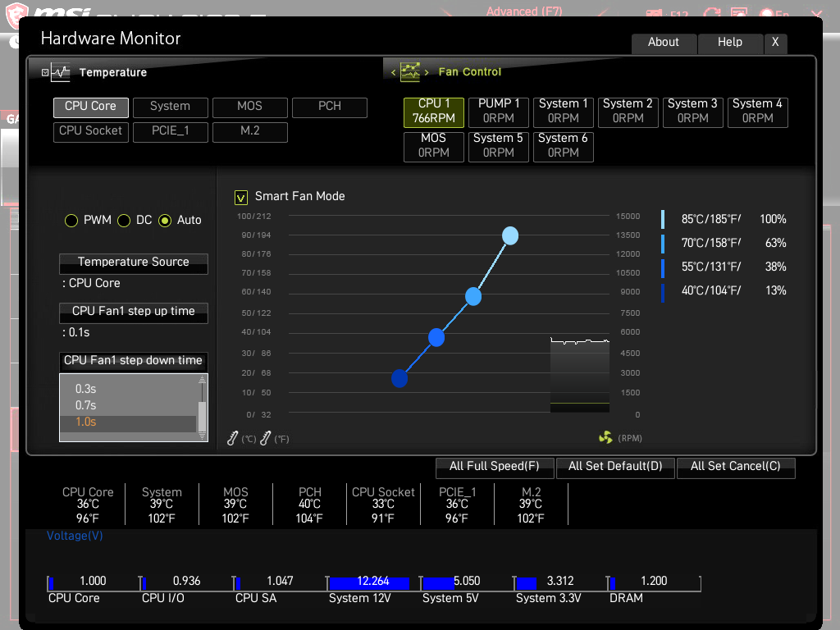Click the 55°C fan curve point
The width and height of the screenshot is (840, 630).
click(x=436, y=337)
